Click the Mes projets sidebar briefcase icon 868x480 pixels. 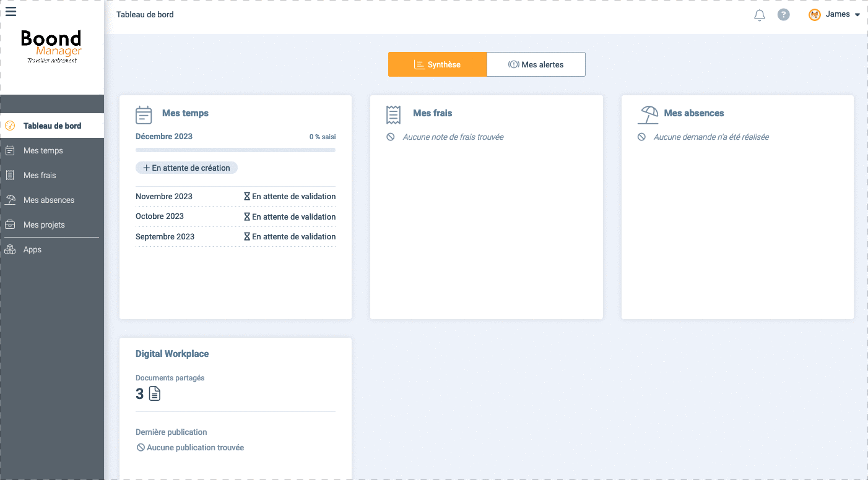click(10, 225)
